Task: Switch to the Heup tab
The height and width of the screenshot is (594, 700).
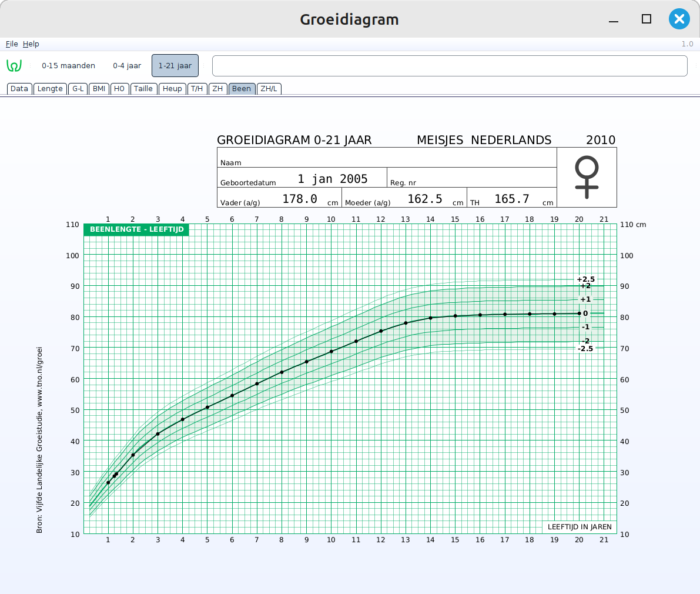Action: (x=172, y=89)
